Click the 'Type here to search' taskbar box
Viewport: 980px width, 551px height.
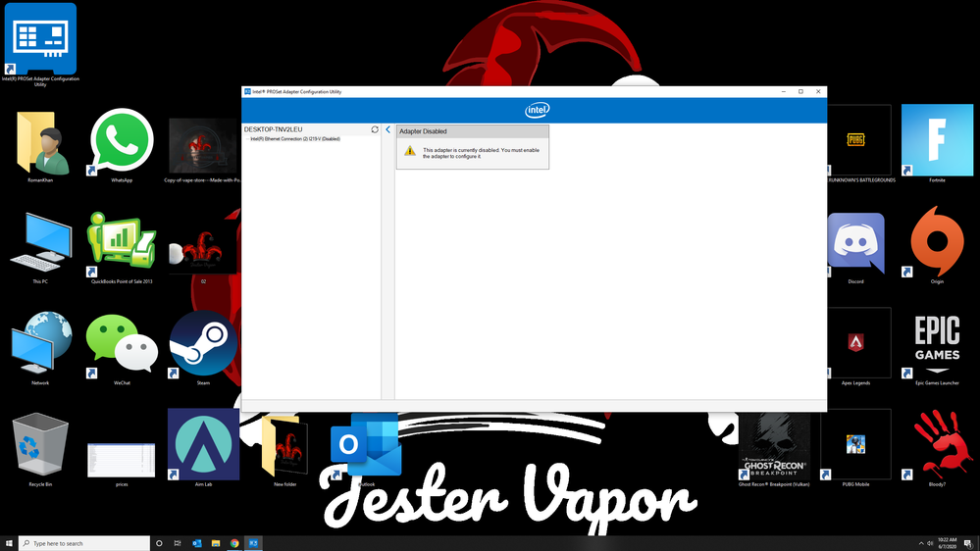coord(84,543)
